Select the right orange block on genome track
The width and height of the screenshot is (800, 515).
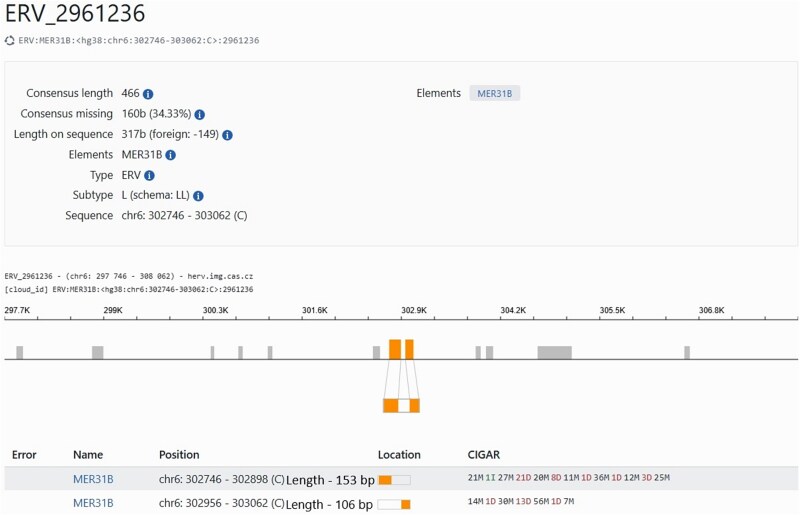point(409,349)
